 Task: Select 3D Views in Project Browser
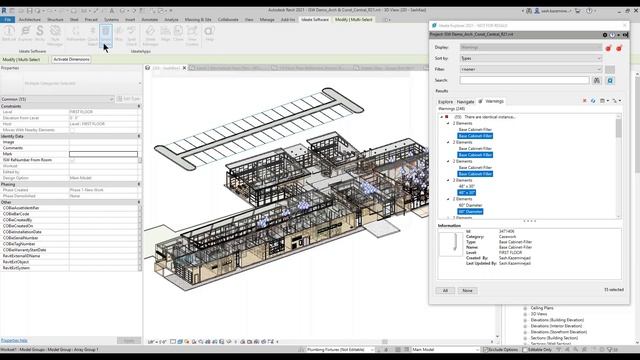[x=539, y=314]
